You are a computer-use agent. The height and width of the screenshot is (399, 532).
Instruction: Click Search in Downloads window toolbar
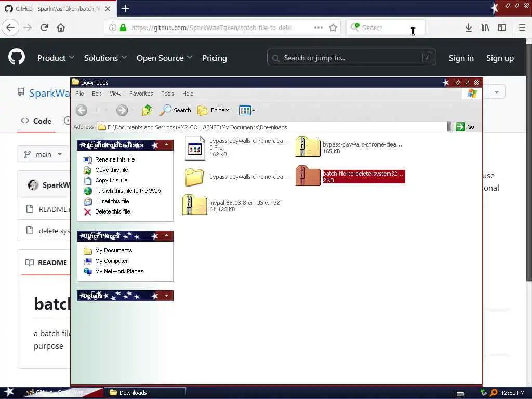point(176,110)
